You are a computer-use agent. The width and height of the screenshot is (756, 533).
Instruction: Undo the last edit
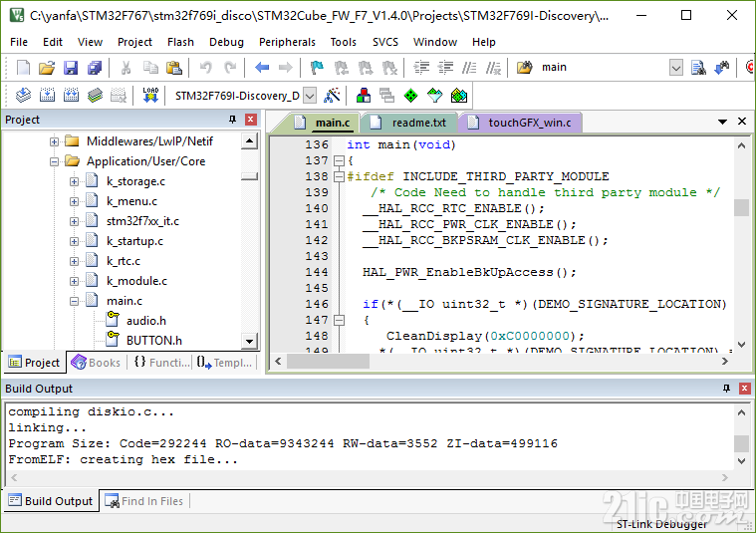[206, 68]
